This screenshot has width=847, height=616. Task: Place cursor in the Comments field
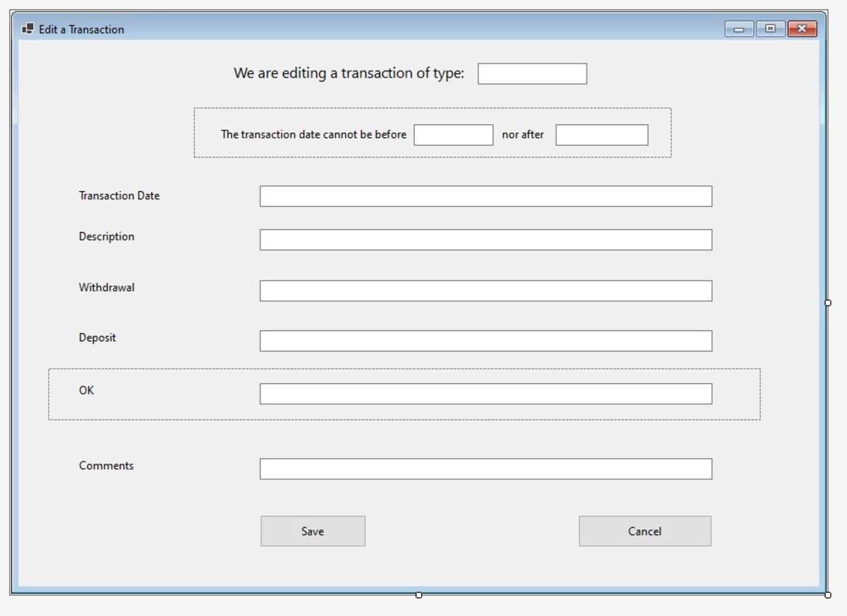point(486,469)
